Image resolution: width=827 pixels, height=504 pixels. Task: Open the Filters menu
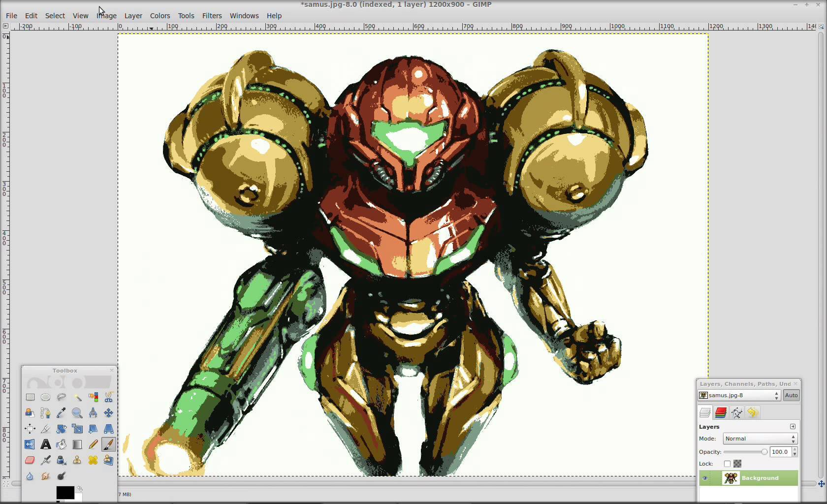pyautogui.click(x=212, y=16)
